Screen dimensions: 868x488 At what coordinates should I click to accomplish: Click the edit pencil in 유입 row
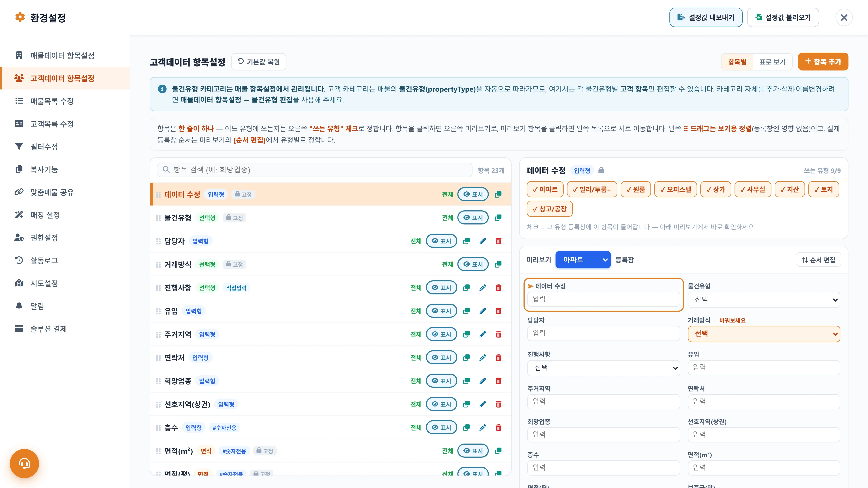click(482, 311)
